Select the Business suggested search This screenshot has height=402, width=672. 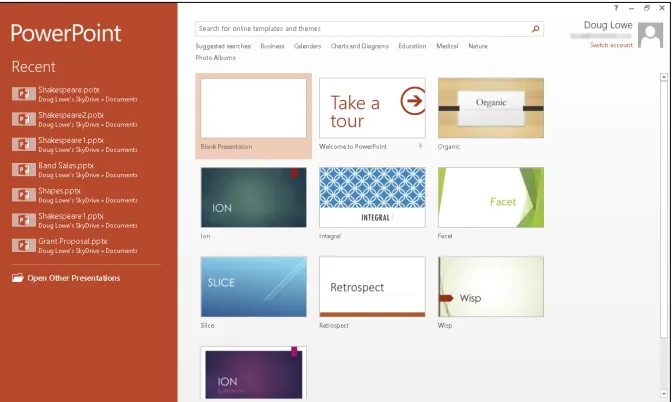[x=272, y=46]
